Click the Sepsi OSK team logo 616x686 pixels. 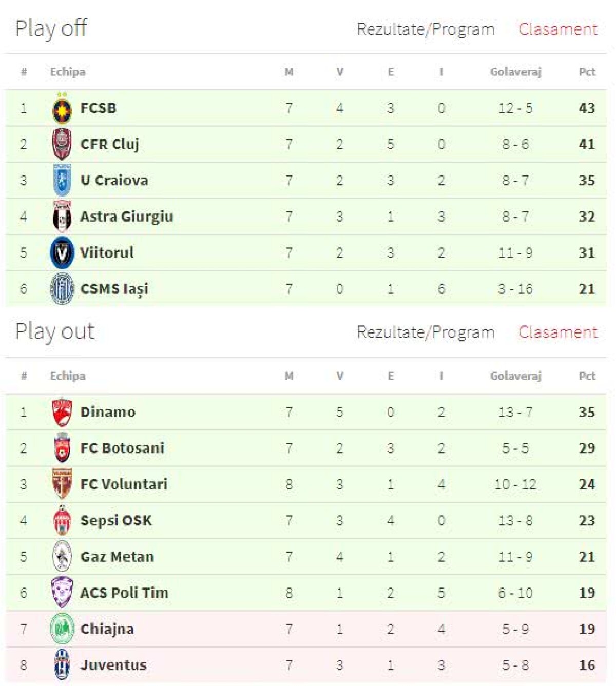point(62,521)
